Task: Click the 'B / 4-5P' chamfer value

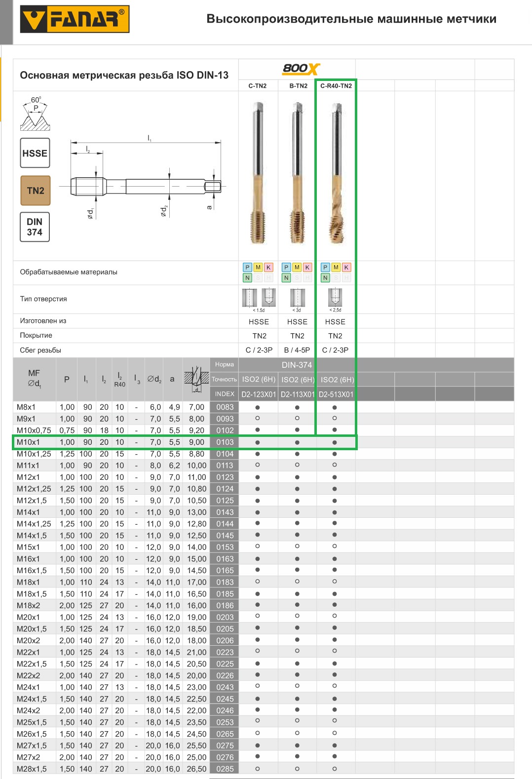Action: 297,350
